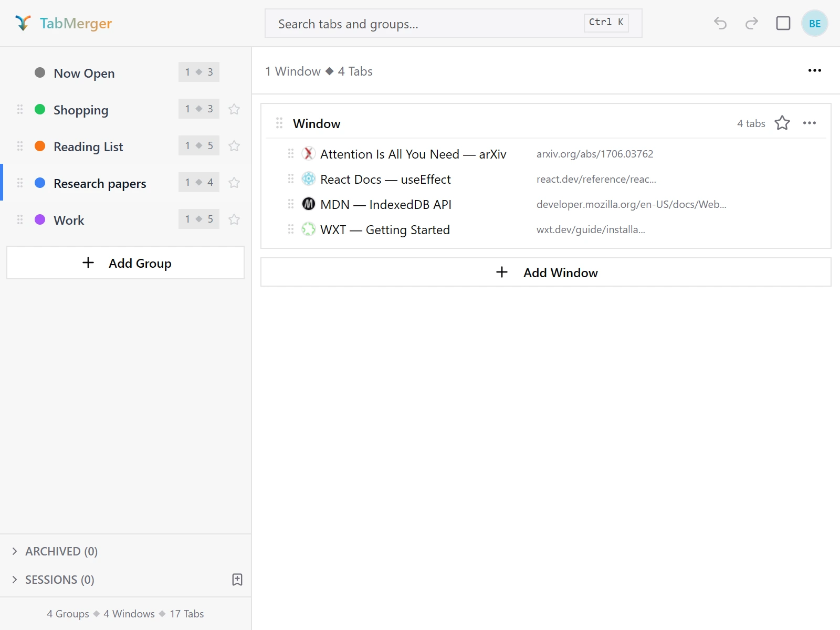Select the Now Open group
This screenshot has width=840, height=630.
pos(125,72)
